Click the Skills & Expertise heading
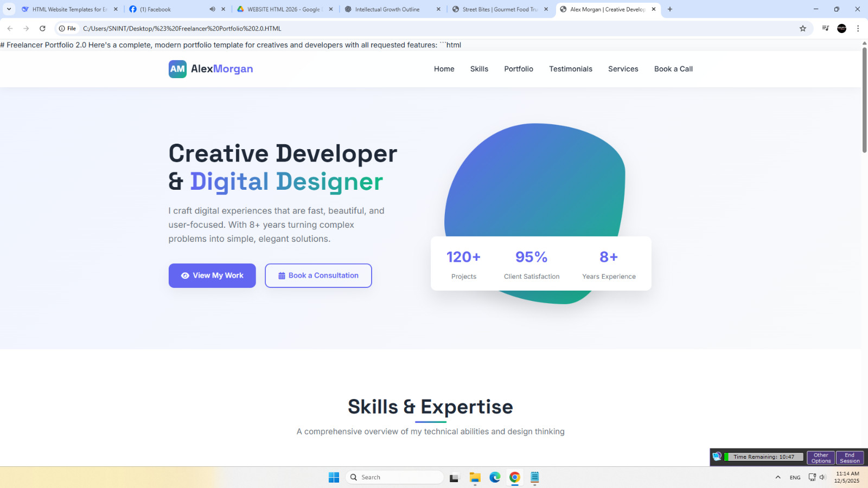The image size is (868, 488). point(430,407)
